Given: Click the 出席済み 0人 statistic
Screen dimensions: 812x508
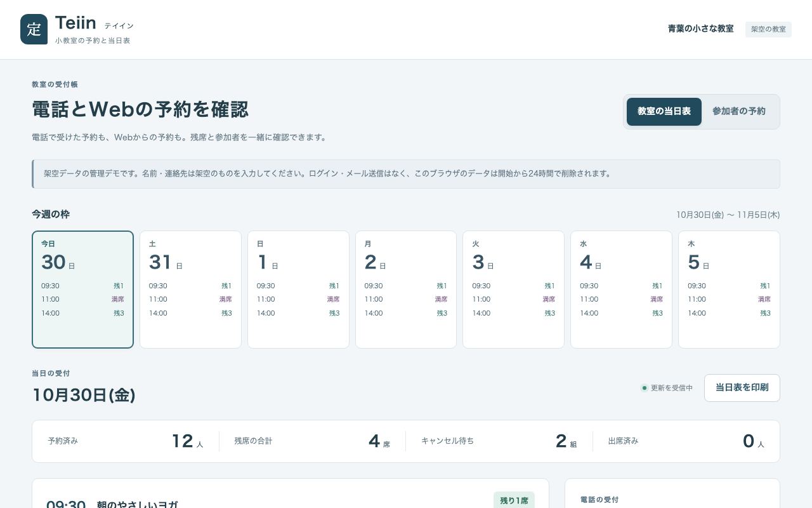Looking at the screenshot, I should coord(686,441).
